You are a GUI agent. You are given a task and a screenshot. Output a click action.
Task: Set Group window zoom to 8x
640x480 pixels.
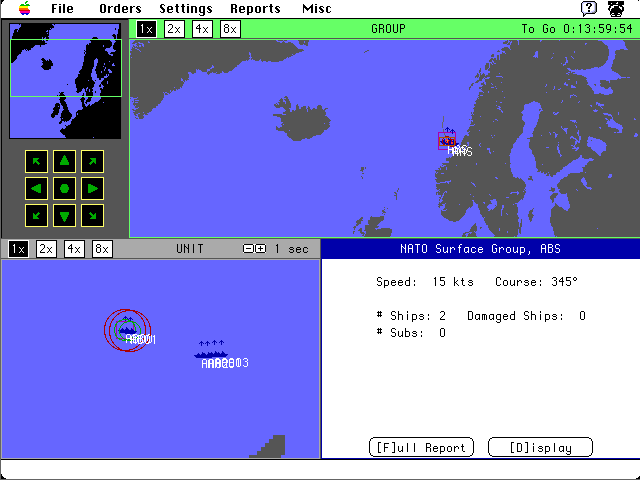(230, 29)
